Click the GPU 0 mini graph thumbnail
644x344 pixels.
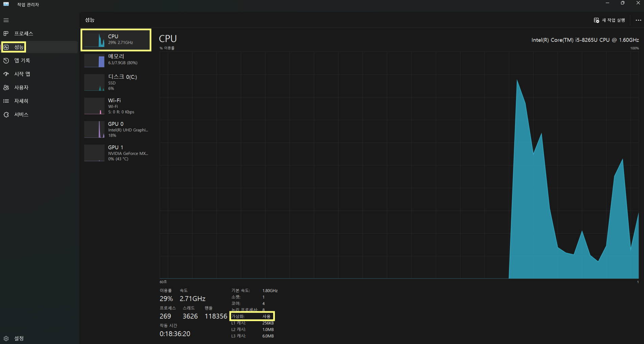tap(94, 130)
